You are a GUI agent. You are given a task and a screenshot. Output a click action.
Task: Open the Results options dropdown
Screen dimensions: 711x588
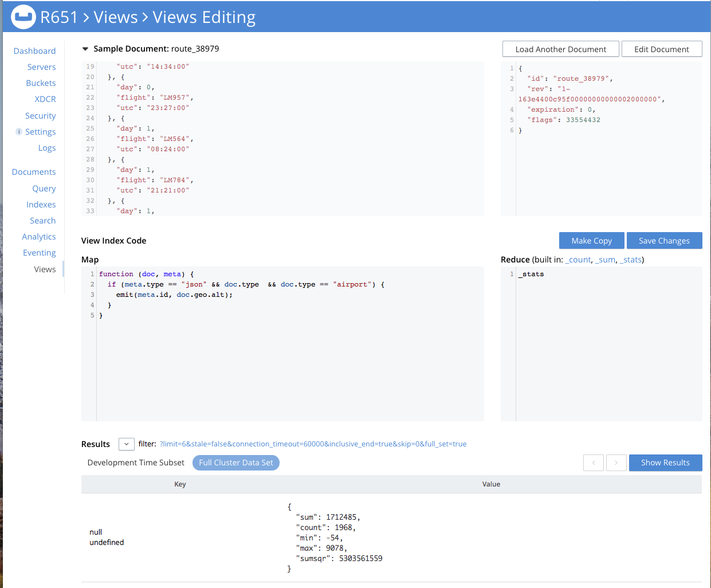(x=126, y=444)
